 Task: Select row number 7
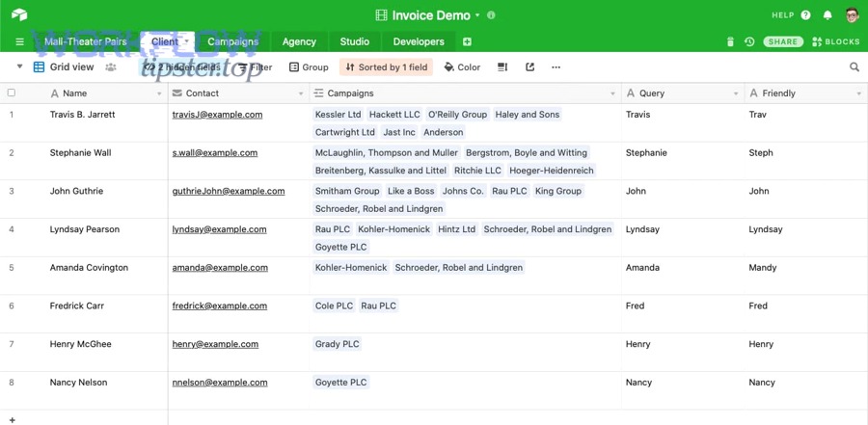(12, 344)
